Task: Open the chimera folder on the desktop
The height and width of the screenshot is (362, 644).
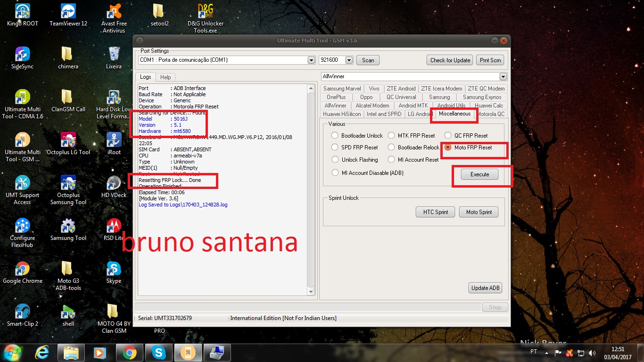Action: click(x=68, y=58)
